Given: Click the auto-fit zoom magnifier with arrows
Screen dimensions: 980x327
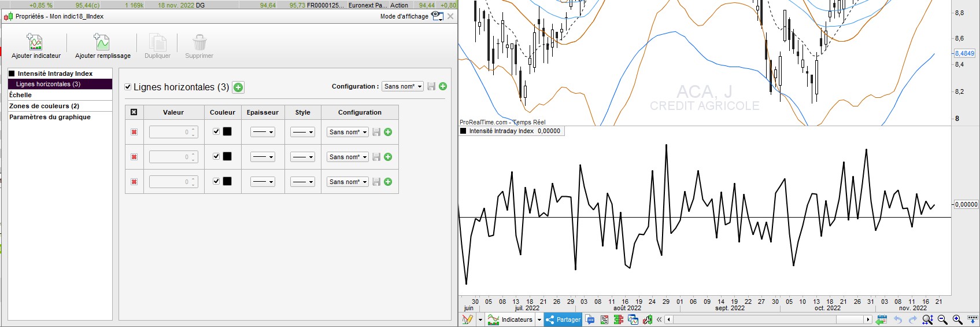Looking at the screenshot, I should pos(927,319).
